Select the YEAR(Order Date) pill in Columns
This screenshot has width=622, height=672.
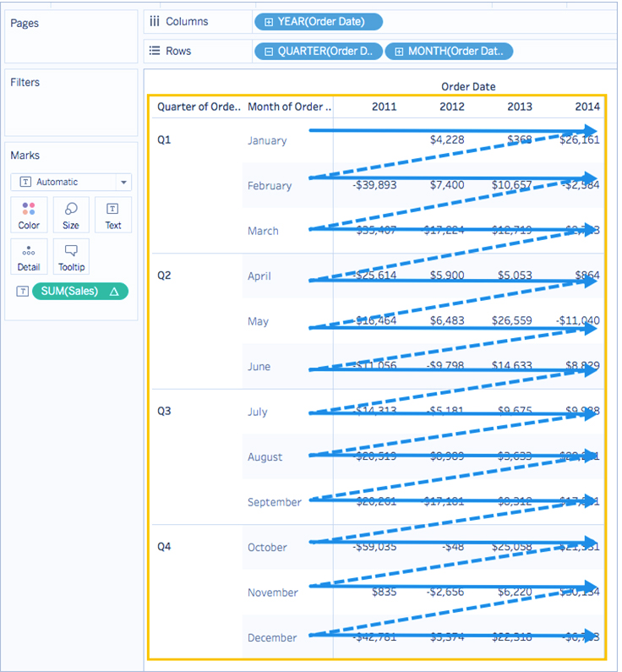319,22
